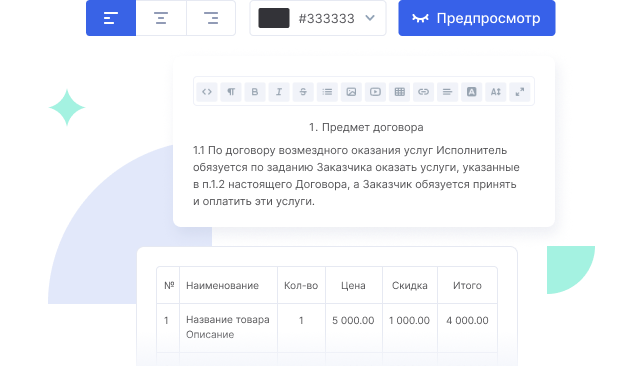This screenshot has width=642, height=366.
Task: Click the 'Кол-во' column header
Action: point(301,285)
